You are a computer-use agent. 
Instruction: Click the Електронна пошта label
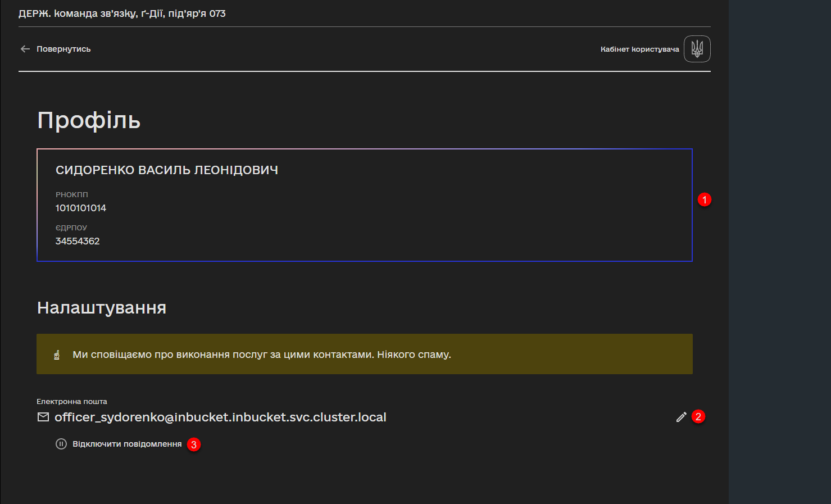(72, 402)
